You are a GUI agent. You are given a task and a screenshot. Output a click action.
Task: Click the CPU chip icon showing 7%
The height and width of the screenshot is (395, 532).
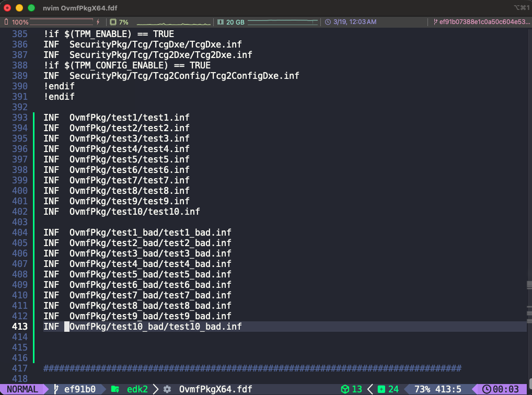pos(113,22)
